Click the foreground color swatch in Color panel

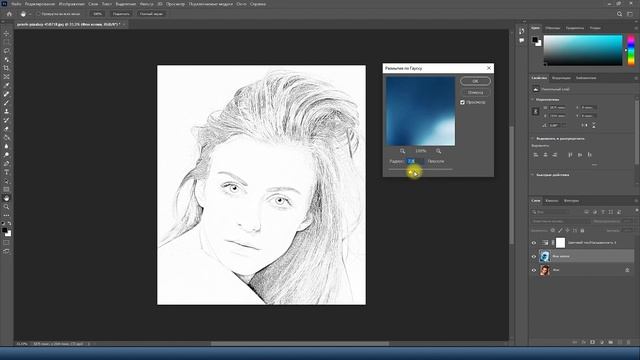click(x=535, y=40)
